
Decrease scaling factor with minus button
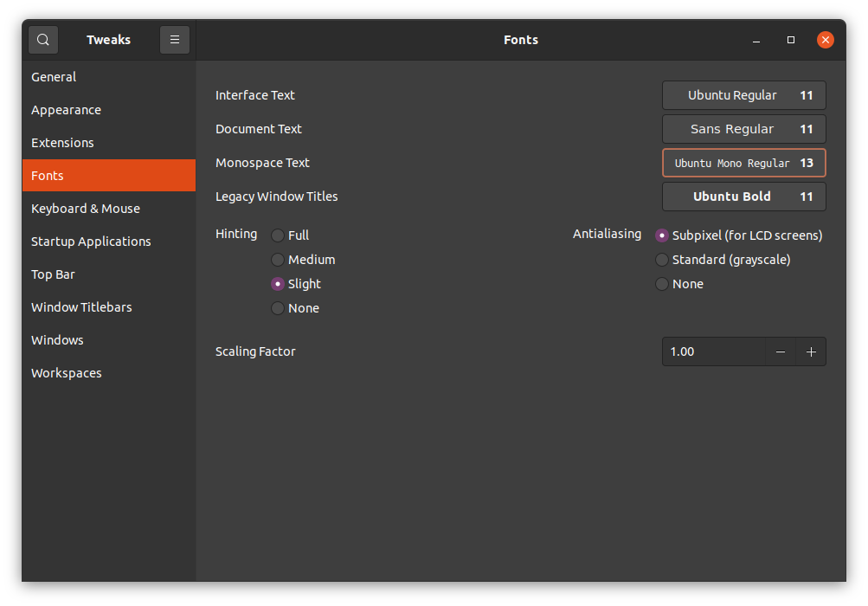tap(781, 351)
